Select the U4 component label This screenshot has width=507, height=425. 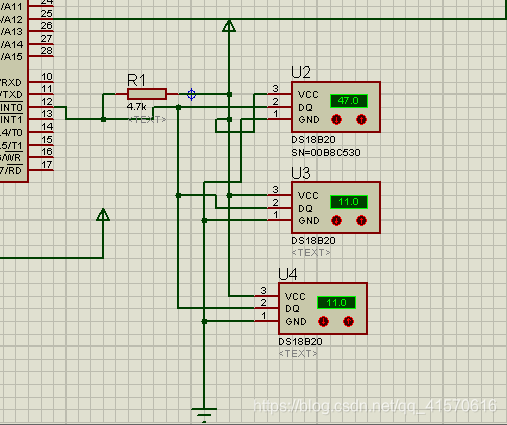[288, 274]
